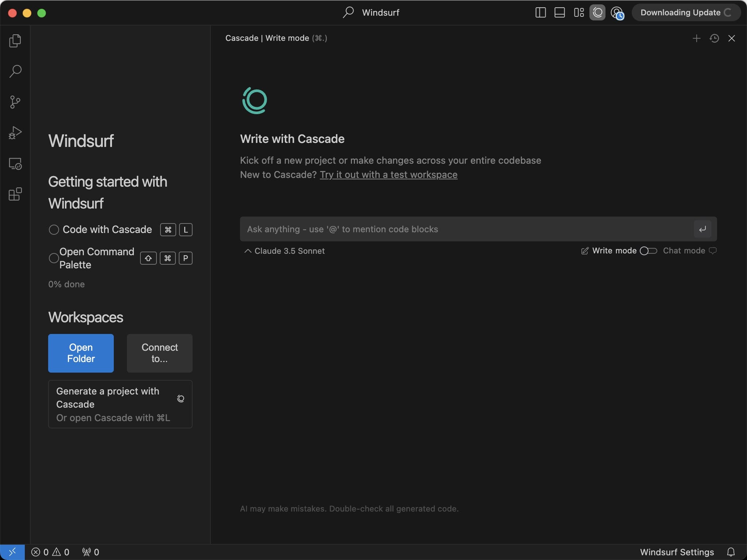Expand the Claude 3.5 Sonnet model selector
The height and width of the screenshot is (560, 747).
point(285,251)
